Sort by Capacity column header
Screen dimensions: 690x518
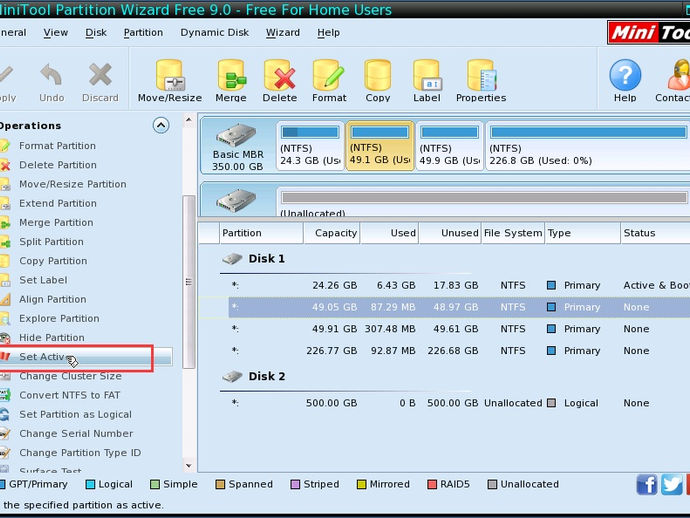332,233
